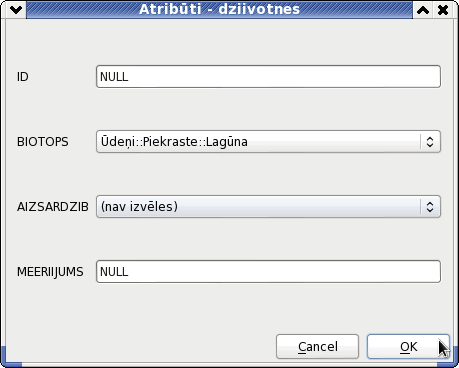Click the AIZSARDZIB field label
The image size is (459, 368).
[x=53, y=207]
